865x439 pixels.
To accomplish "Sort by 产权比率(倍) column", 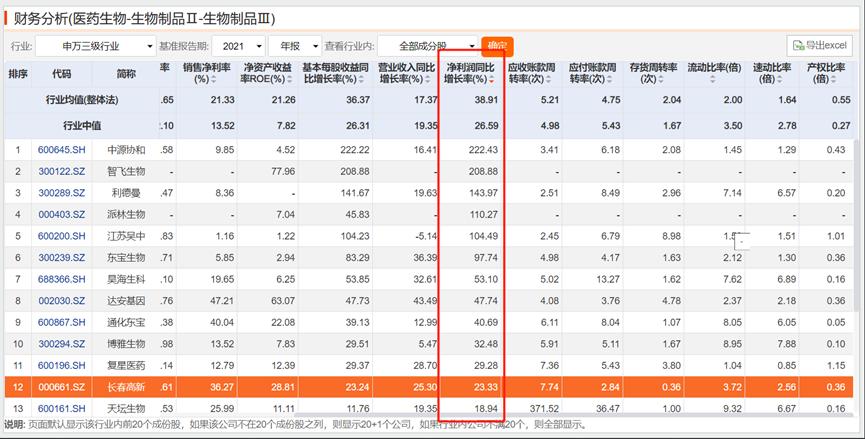I will (826, 73).
